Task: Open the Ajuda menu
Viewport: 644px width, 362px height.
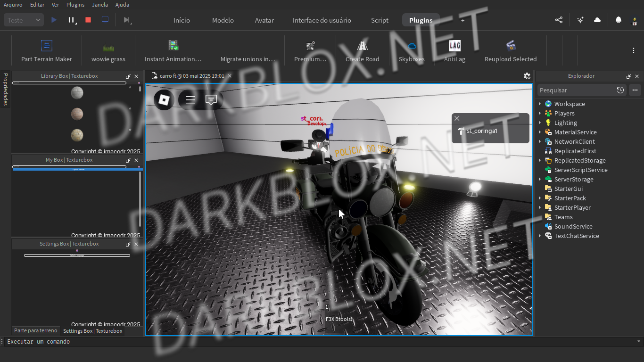Action: [122, 5]
